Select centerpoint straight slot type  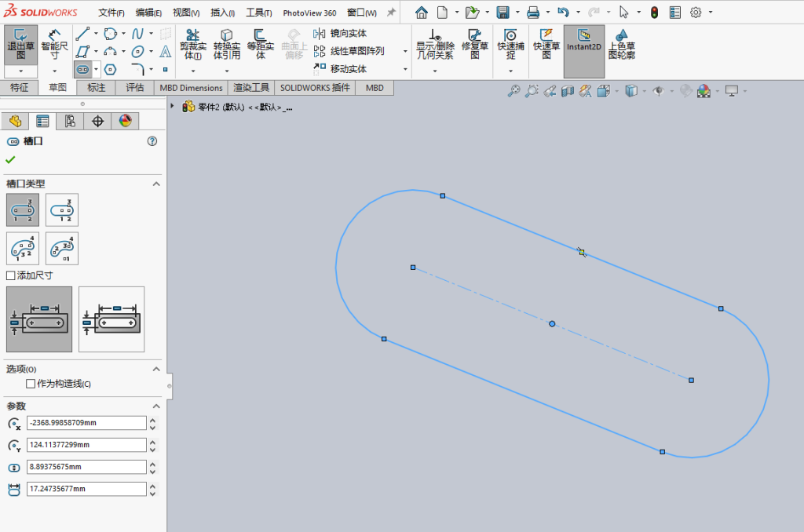pos(62,210)
